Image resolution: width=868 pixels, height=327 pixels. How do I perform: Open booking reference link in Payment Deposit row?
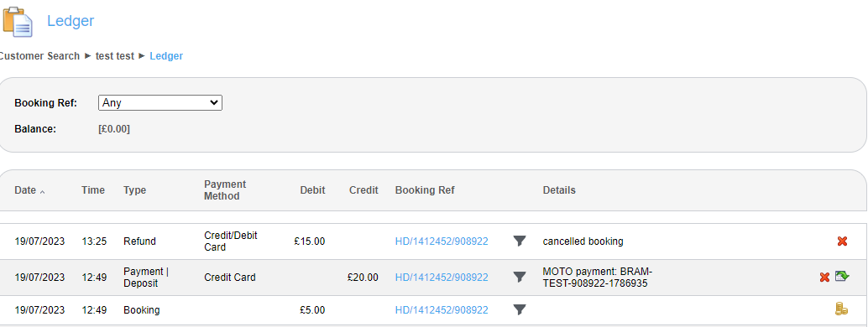click(442, 278)
